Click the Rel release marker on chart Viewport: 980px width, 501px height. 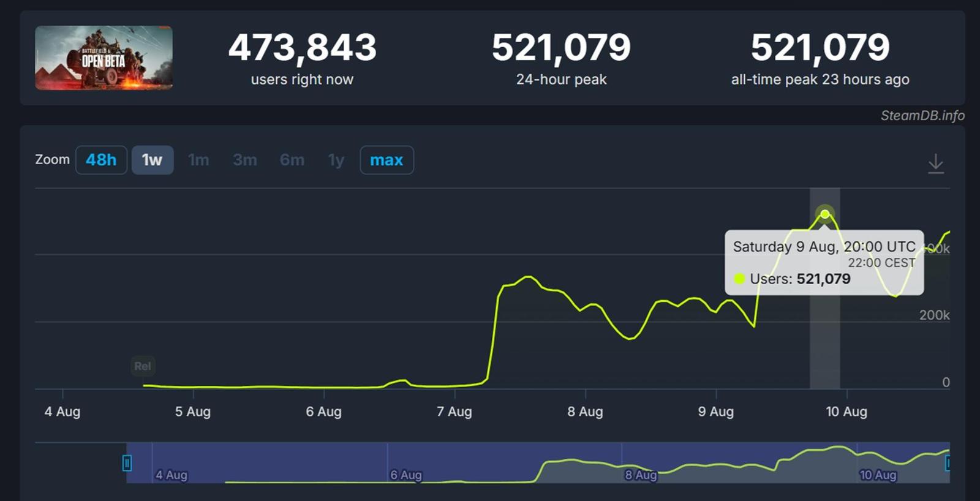tap(142, 366)
